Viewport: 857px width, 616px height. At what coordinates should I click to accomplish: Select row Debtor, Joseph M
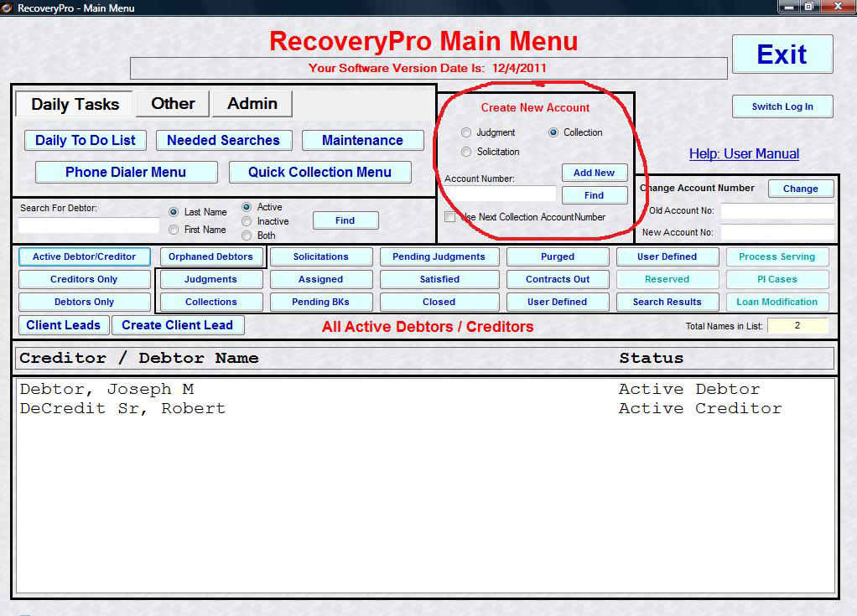(425, 390)
